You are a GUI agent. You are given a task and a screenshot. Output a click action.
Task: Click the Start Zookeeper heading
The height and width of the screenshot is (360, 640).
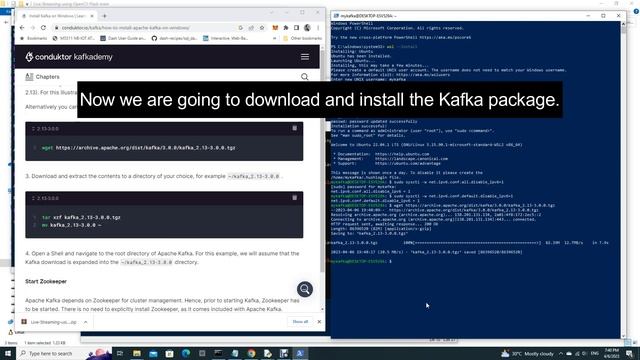[x=46, y=281]
